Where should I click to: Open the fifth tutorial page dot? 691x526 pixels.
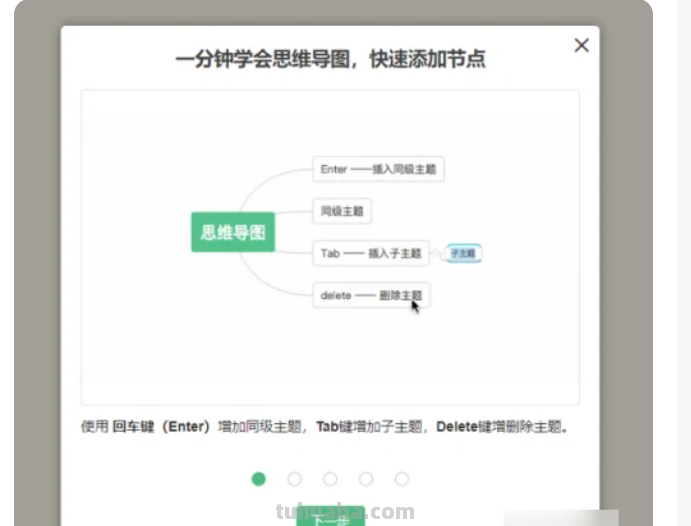pos(401,479)
